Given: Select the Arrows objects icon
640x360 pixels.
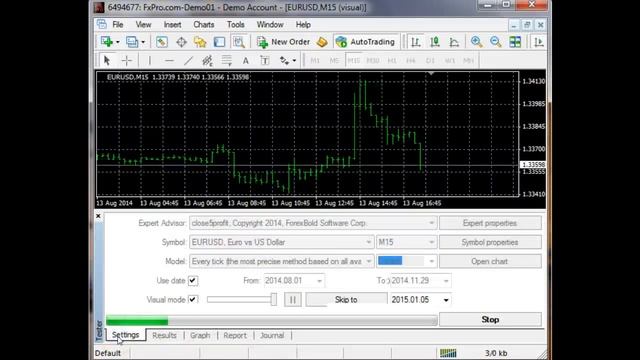Looking at the screenshot, I should (284, 60).
